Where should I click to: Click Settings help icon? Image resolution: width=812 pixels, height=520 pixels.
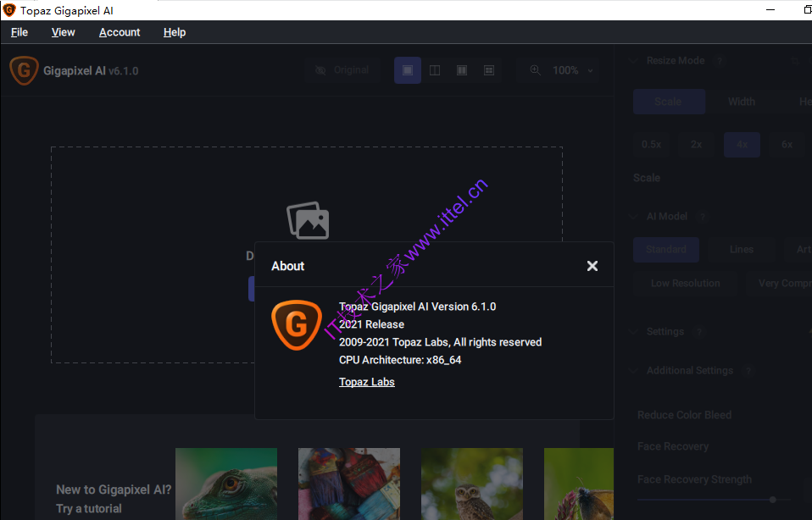coord(699,332)
